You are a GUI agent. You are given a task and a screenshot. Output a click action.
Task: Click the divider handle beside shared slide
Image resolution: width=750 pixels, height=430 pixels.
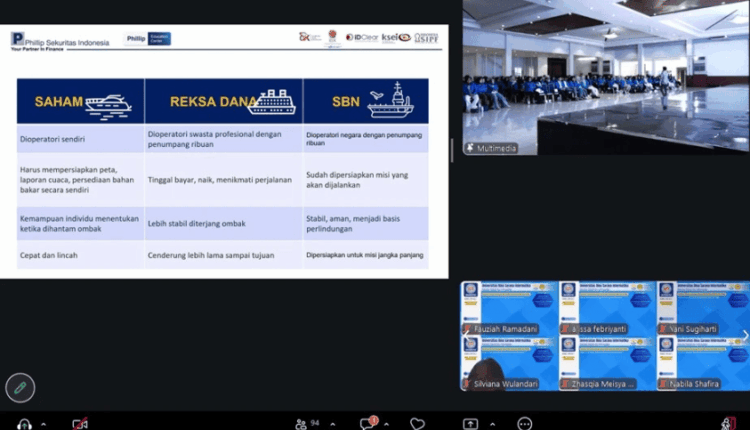tap(452, 150)
